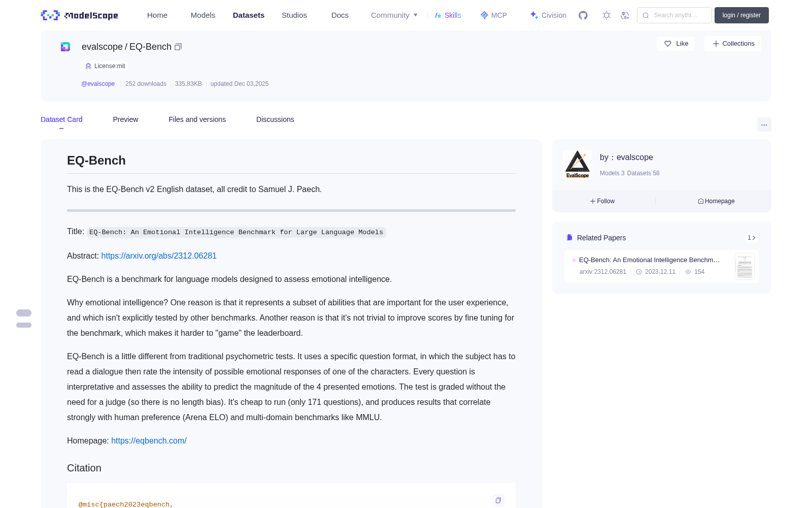This screenshot has height=508, width=812.
Task: Open the Datasets section
Action: point(249,15)
